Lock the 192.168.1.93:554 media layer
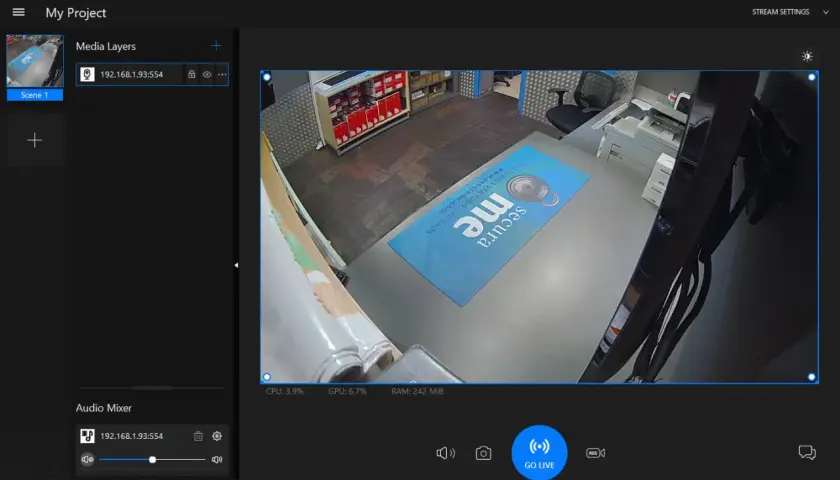The image size is (840, 480). (191, 74)
